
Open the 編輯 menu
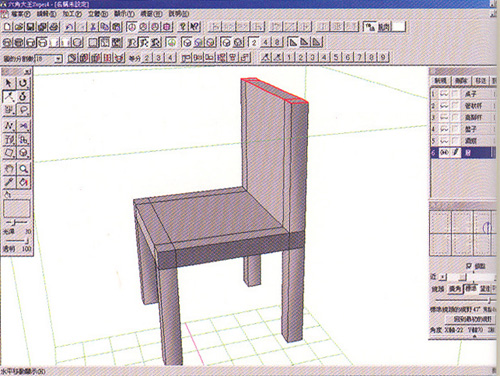[46, 14]
